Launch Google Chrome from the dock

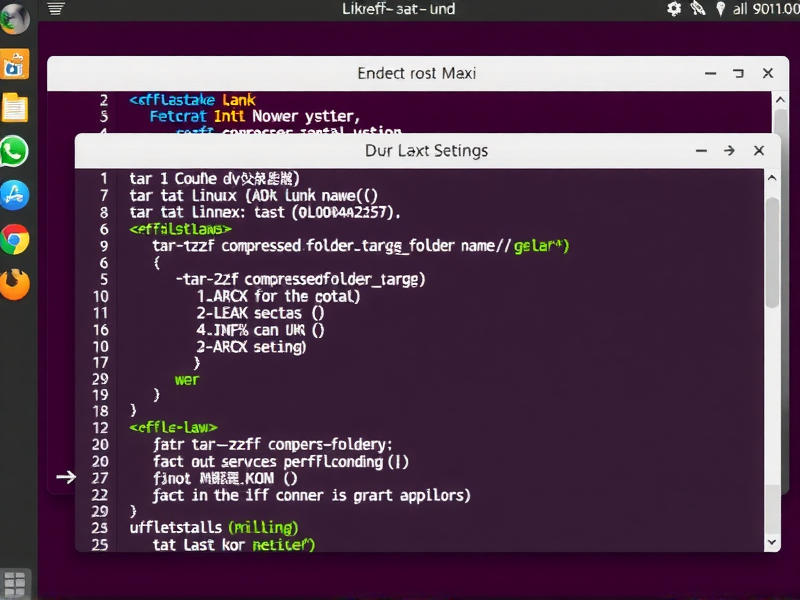pos(17,240)
